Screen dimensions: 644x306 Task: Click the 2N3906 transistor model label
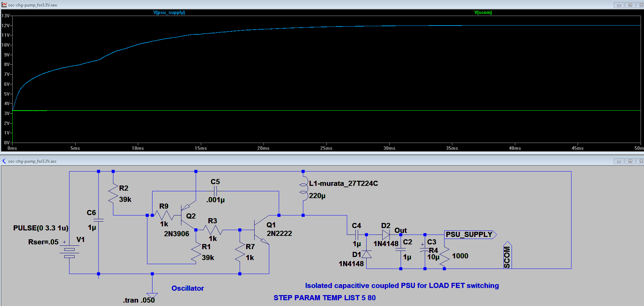pos(177,234)
